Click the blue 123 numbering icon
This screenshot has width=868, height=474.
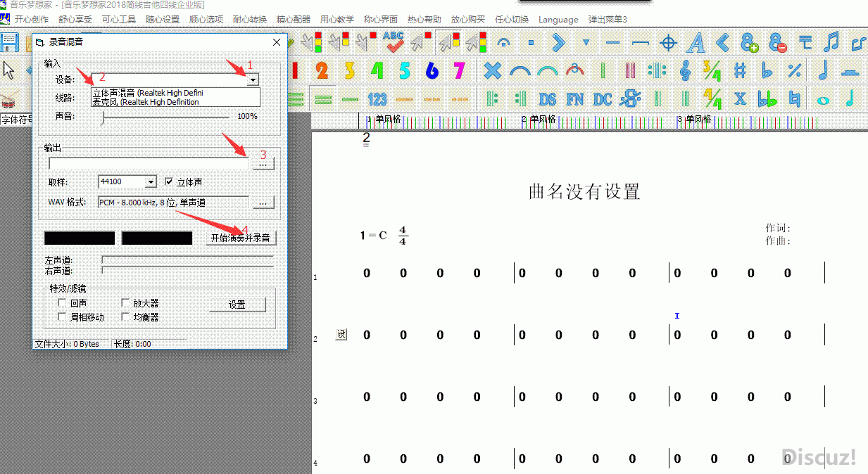point(377,99)
